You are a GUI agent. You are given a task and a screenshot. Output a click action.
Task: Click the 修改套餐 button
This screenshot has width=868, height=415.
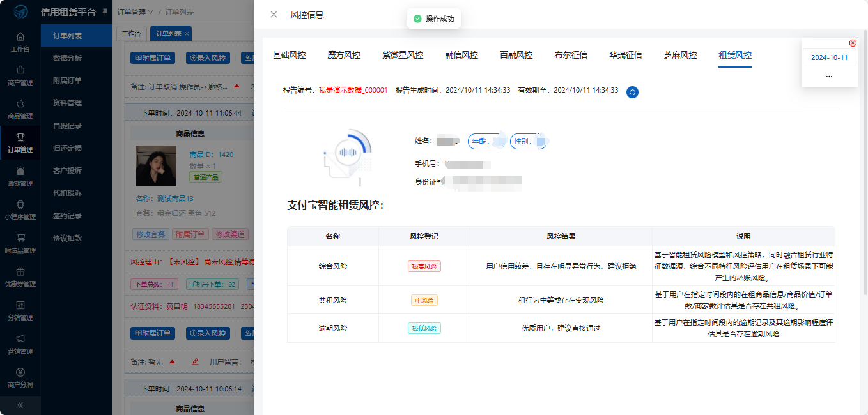(151, 234)
